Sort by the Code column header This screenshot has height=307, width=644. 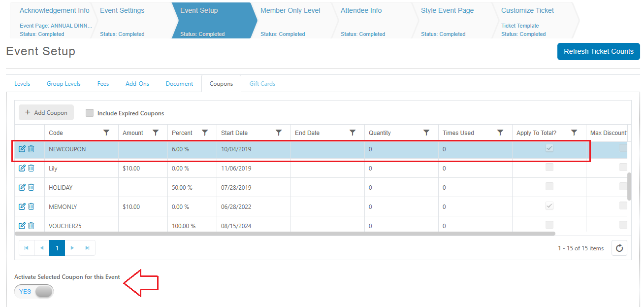(x=56, y=133)
